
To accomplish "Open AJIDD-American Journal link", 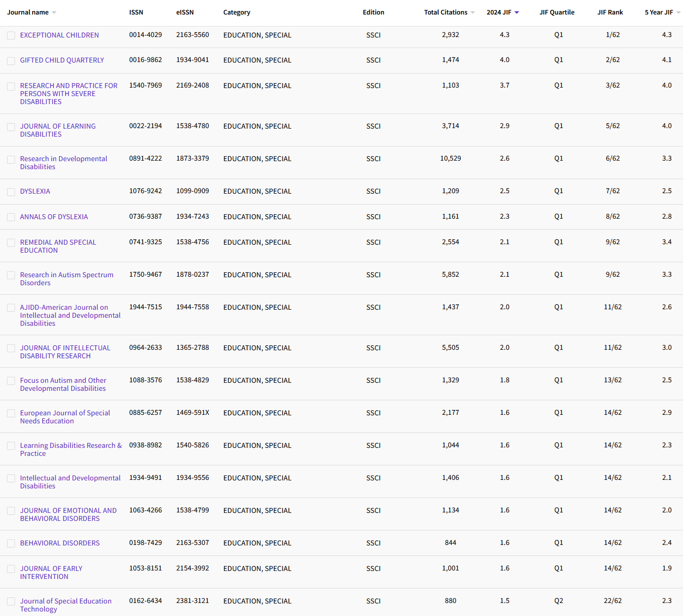I will 70,315.
